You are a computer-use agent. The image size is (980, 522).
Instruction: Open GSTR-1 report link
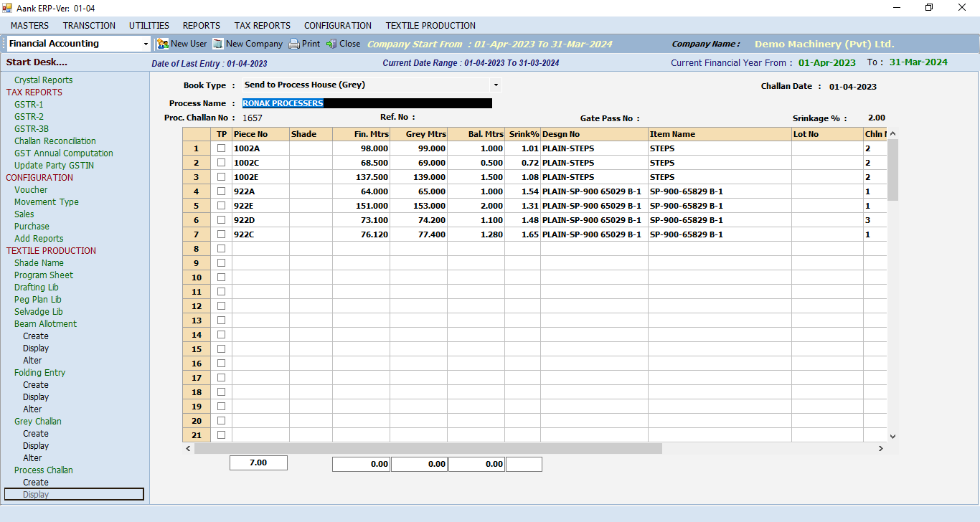(29, 105)
